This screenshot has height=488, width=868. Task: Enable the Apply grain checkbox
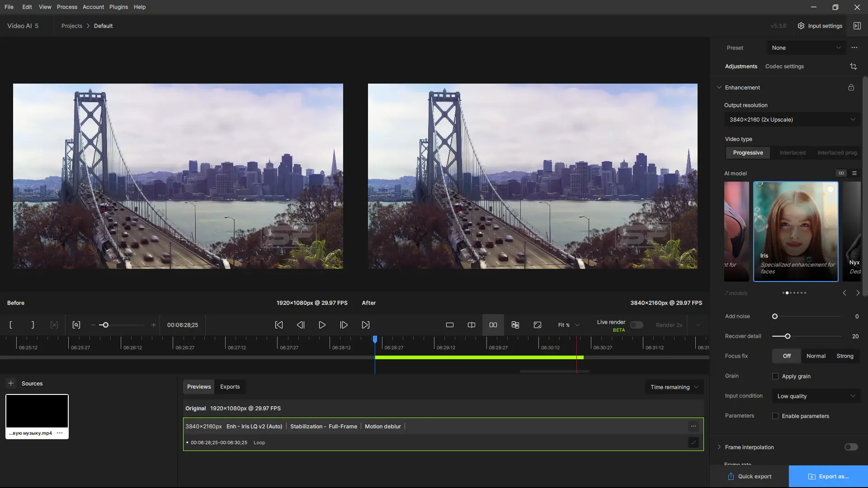pos(776,376)
